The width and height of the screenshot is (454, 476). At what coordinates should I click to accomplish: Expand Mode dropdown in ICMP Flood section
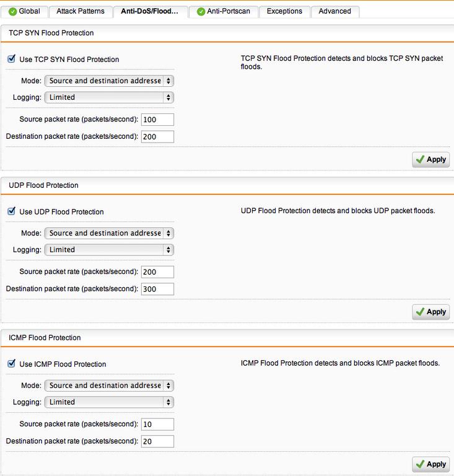click(x=109, y=386)
